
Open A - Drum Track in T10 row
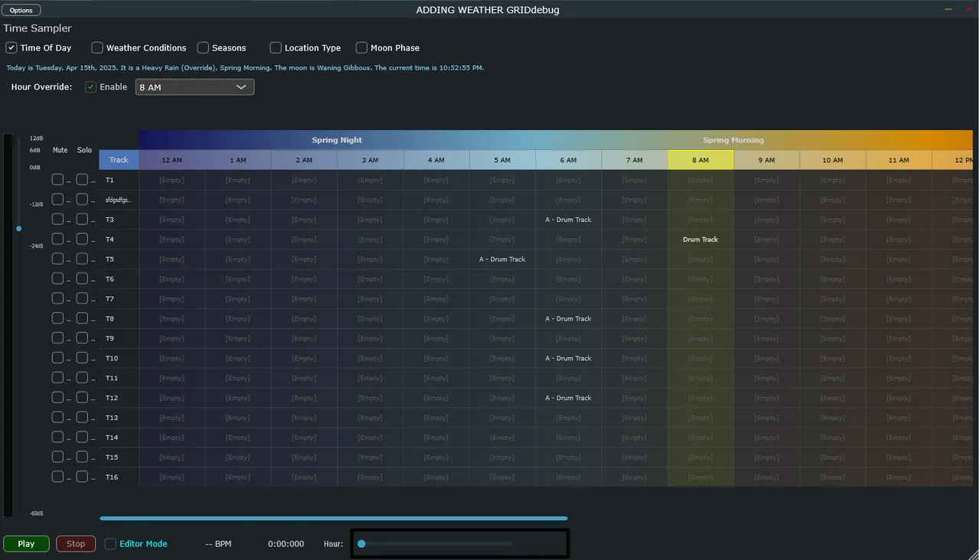tap(568, 358)
